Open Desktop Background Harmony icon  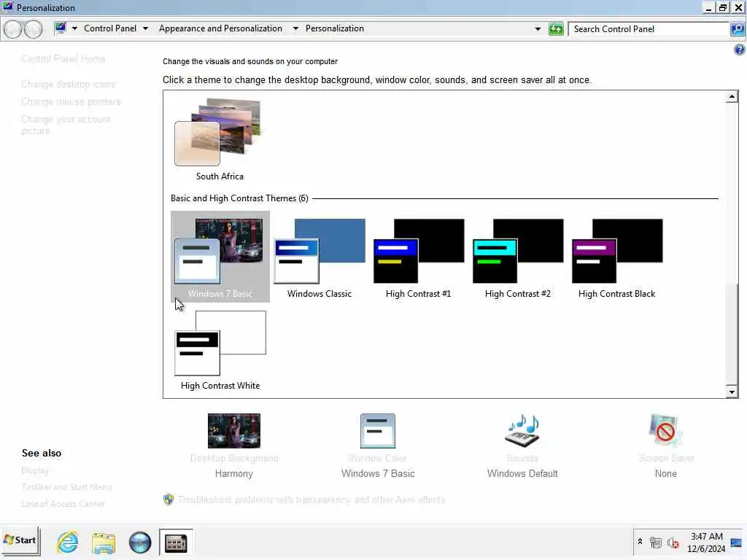point(234,430)
